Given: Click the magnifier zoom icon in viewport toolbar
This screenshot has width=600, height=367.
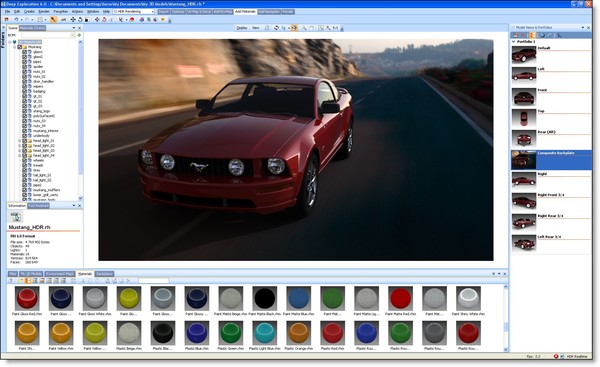Looking at the screenshot, I should pos(304,28).
